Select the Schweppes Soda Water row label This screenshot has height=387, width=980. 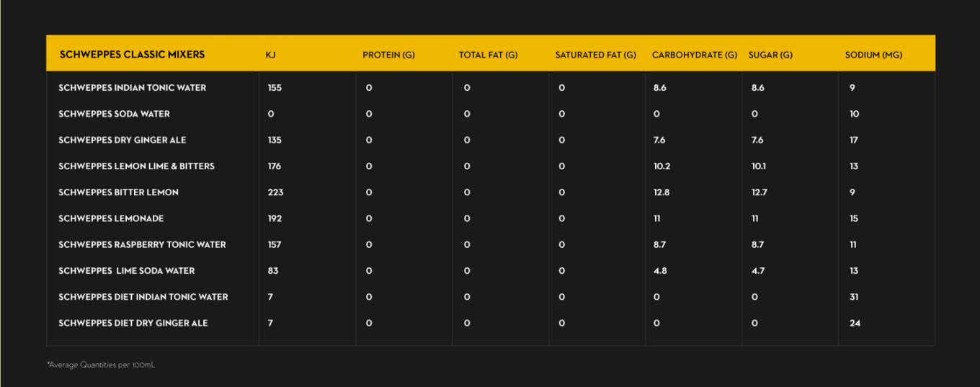click(x=114, y=114)
